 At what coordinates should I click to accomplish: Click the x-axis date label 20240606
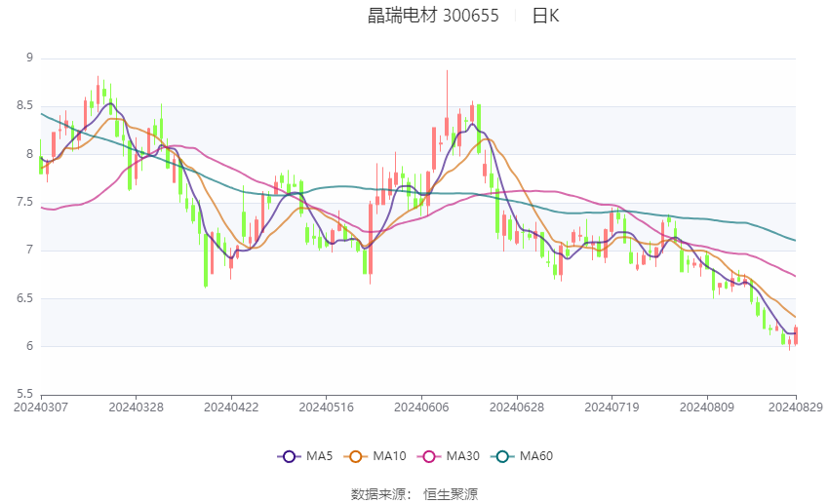tap(421, 407)
